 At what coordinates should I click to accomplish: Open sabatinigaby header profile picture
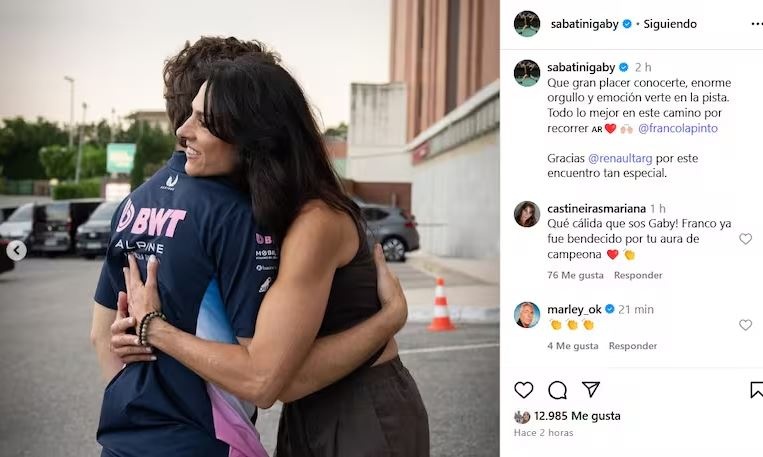(x=527, y=23)
